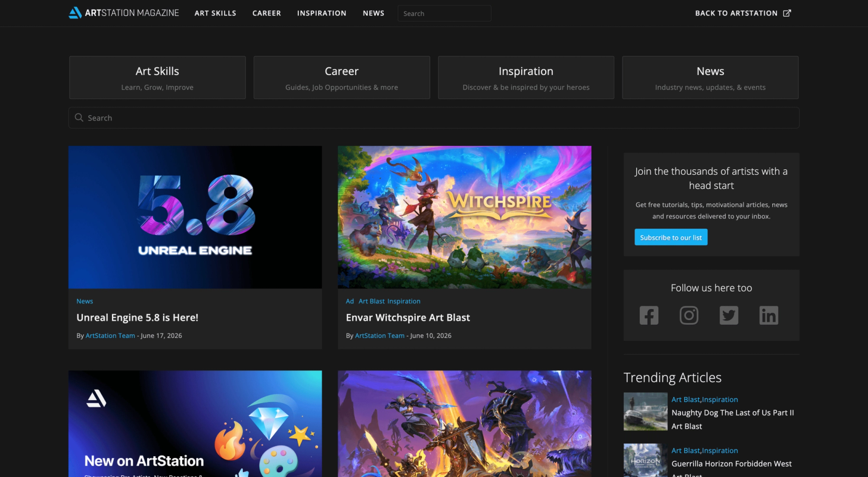Open the Unreal Engine 5.8 article image
The image size is (868, 477).
pos(195,217)
